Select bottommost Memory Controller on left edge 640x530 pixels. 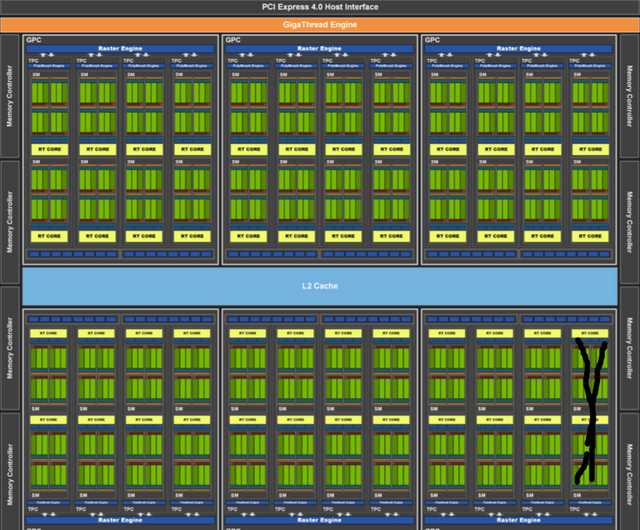[x=10, y=472]
